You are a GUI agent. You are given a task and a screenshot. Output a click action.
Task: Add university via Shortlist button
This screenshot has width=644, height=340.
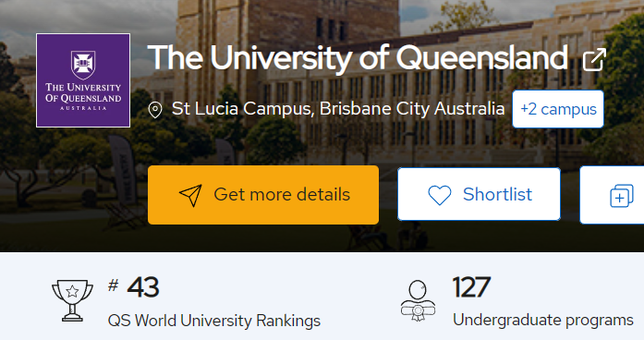[x=479, y=194]
